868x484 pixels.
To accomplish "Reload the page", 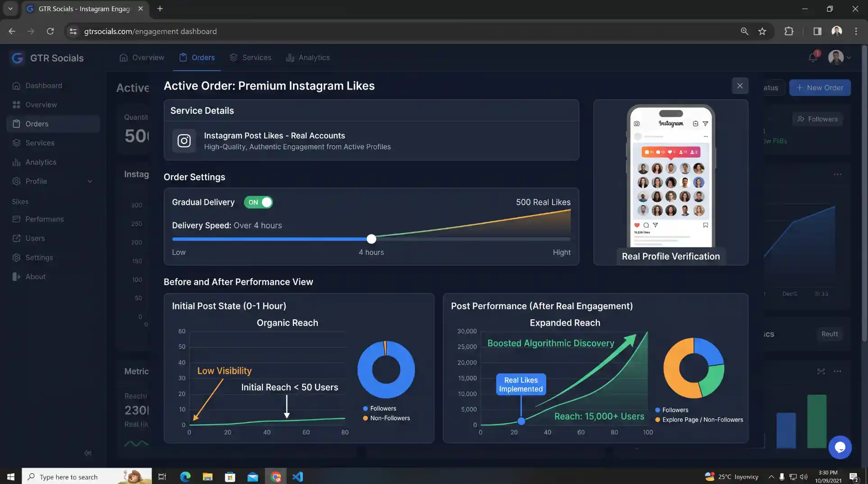I will 50,31.
